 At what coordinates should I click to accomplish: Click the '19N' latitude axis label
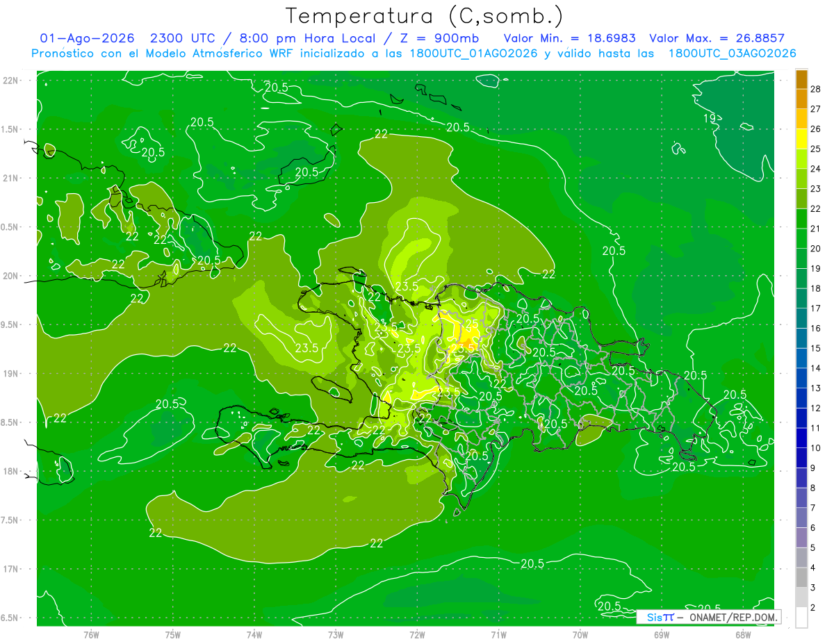click(10, 373)
